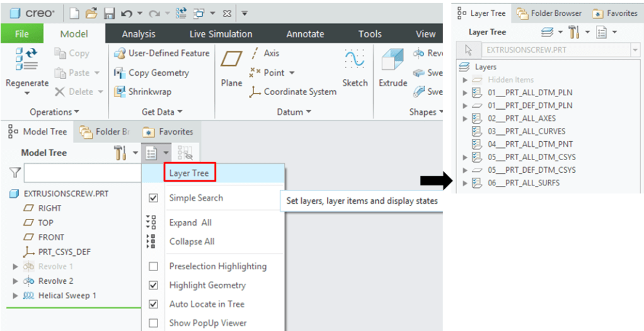This screenshot has width=644, height=331.
Task: Click the Open folder icon in top toolbar
Action: tap(92, 13)
